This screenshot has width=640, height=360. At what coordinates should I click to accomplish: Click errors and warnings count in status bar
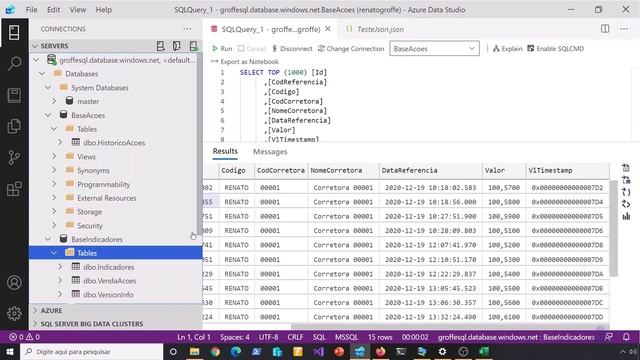[24, 337]
